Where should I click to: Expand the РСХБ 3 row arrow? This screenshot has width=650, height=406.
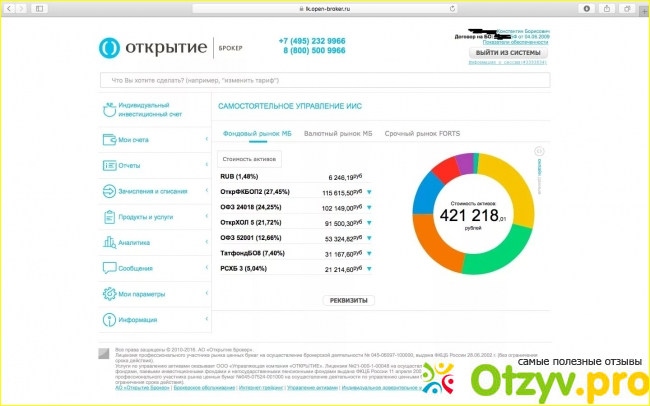(x=368, y=270)
